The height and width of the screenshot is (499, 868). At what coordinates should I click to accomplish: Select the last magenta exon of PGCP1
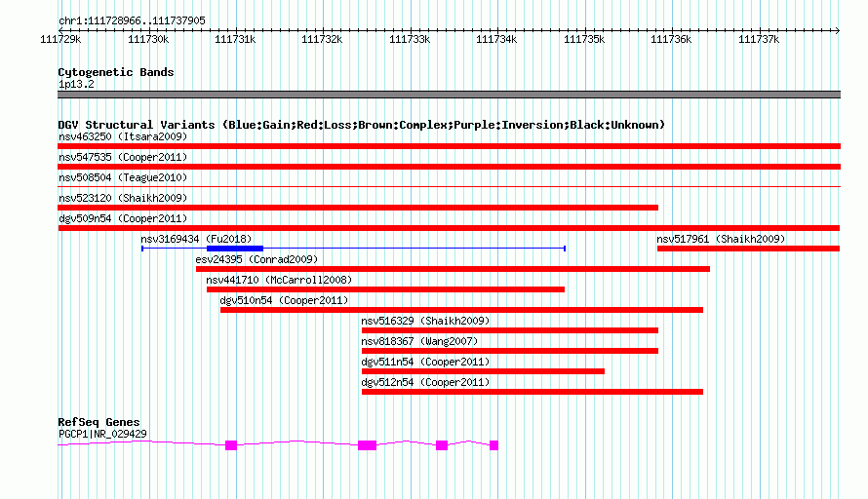(493, 445)
